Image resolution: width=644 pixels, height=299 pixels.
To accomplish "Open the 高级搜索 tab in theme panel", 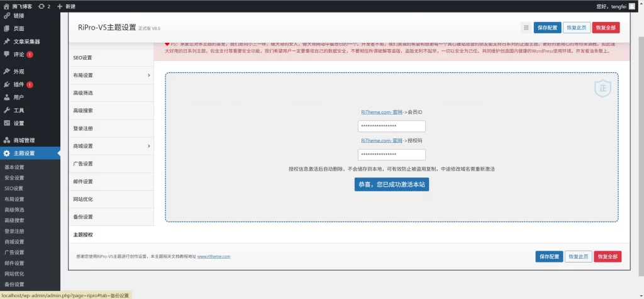I will pos(111,111).
